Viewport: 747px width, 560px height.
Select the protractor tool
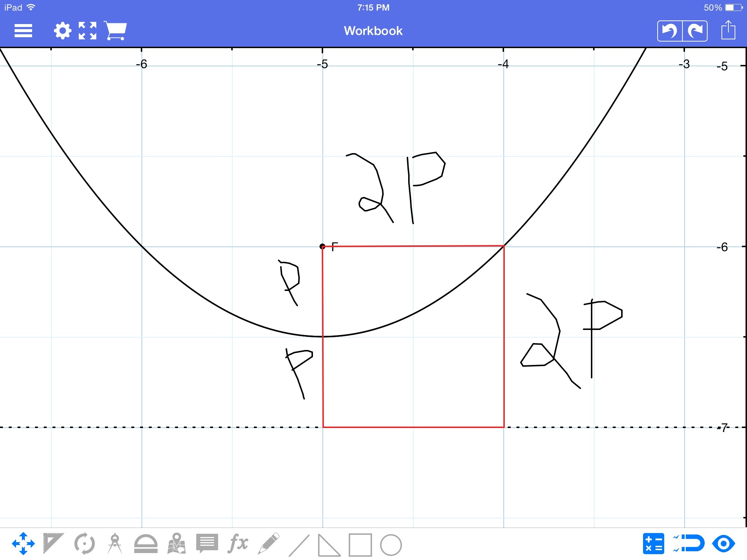click(146, 544)
